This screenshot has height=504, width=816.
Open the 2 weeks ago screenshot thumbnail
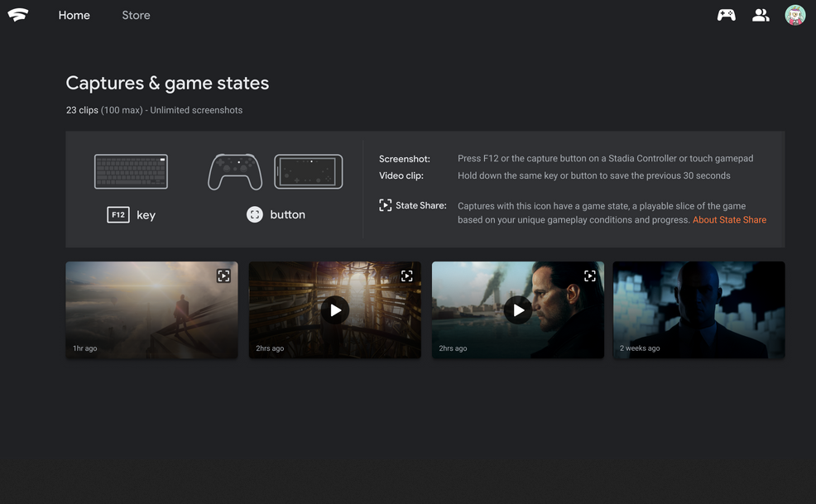click(x=699, y=310)
